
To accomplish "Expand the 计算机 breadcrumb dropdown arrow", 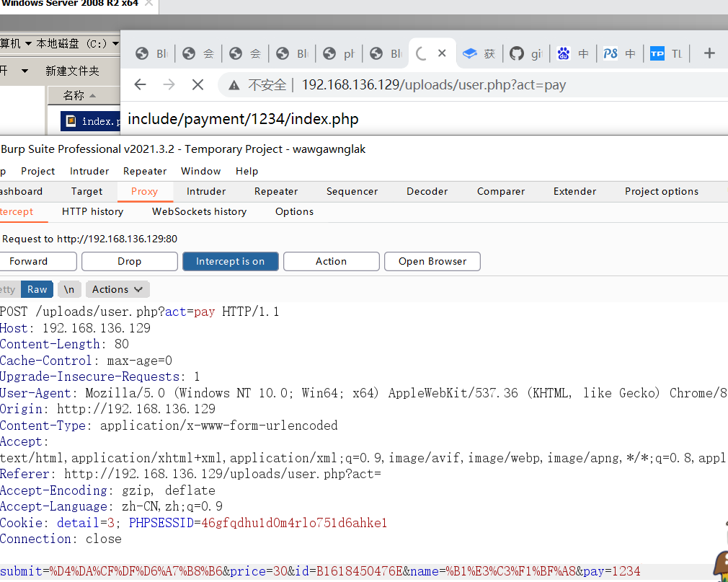I will click(x=28, y=44).
